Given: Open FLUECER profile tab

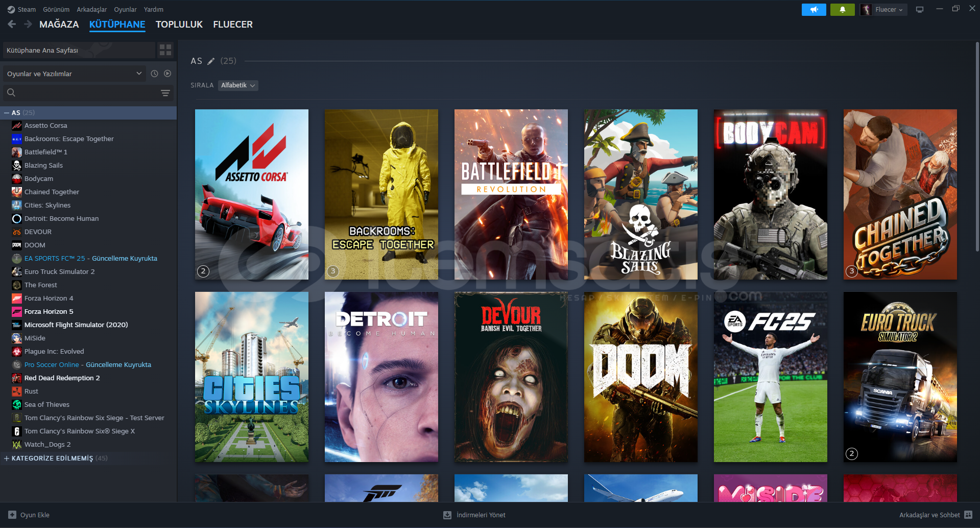Looking at the screenshot, I should (233, 25).
